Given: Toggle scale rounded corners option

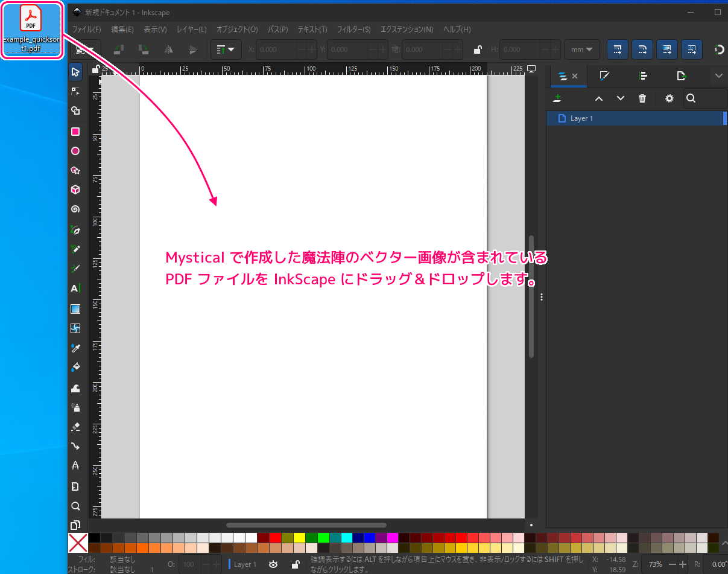Looking at the screenshot, I should [x=642, y=49].
